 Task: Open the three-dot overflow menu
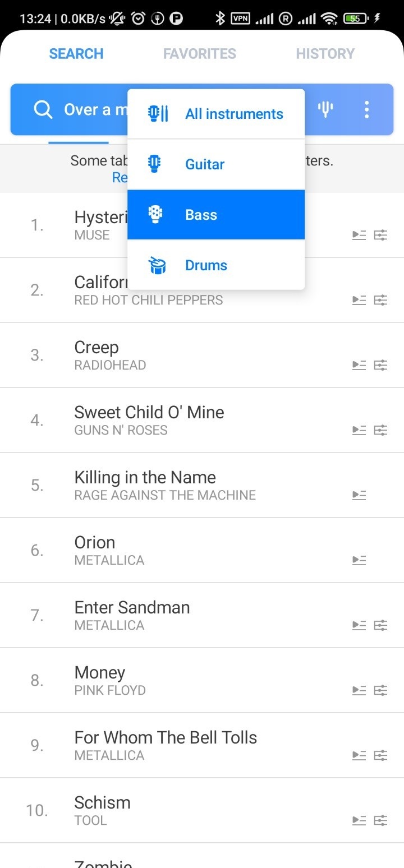click(x=366, y=109)
